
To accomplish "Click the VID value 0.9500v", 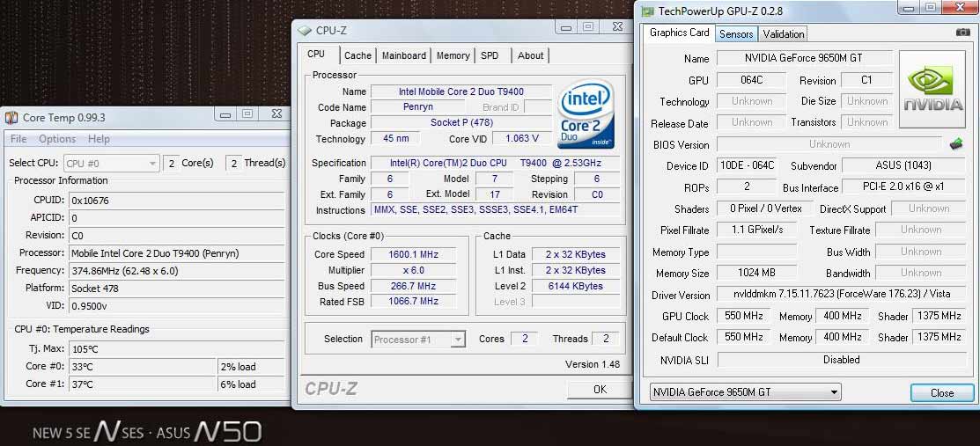I will tap(176, 305).
